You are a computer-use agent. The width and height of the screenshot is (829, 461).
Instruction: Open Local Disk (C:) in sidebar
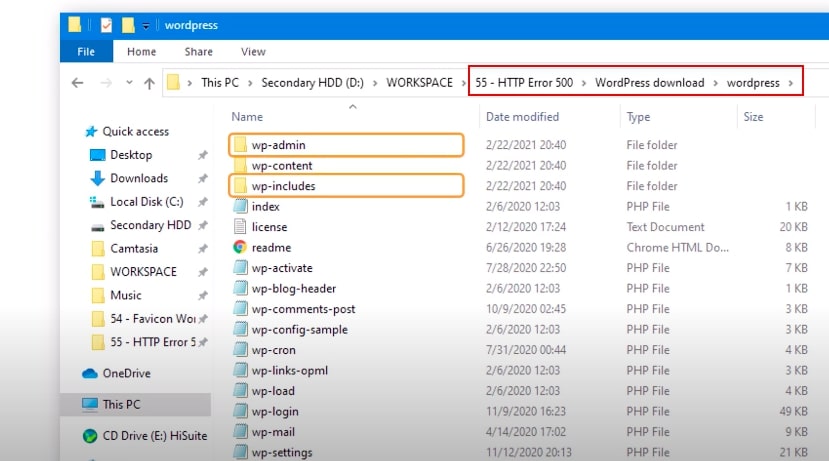[136, 202]
